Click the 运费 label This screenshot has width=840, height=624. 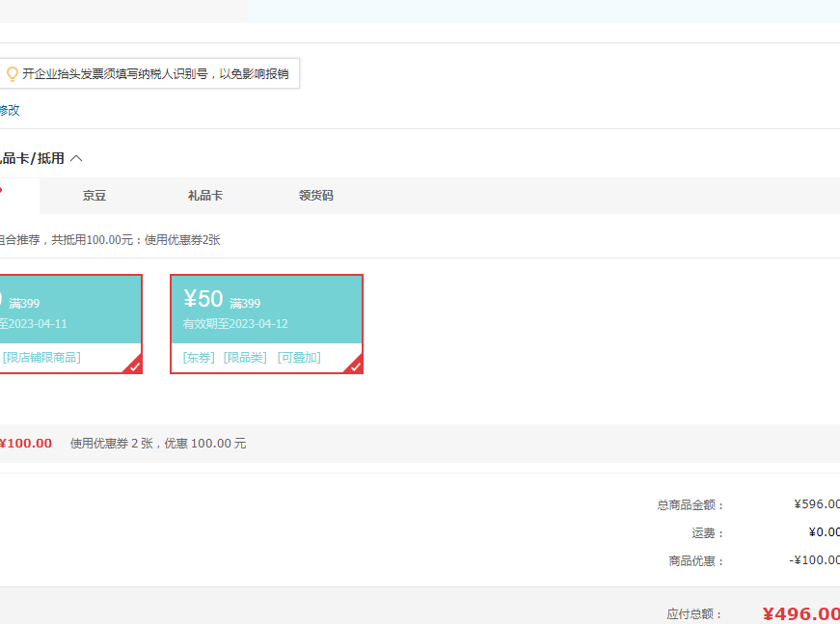pyautogui.click(x=708, y=533)
